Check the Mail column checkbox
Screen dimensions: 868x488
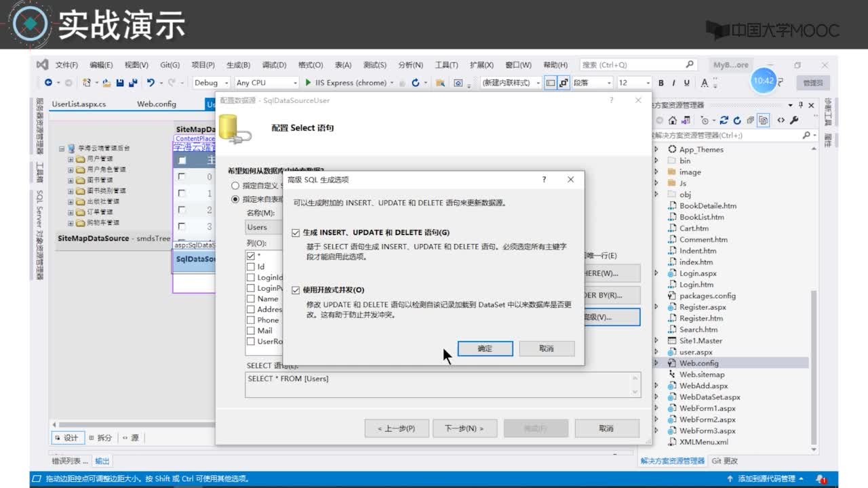point(251,331)
